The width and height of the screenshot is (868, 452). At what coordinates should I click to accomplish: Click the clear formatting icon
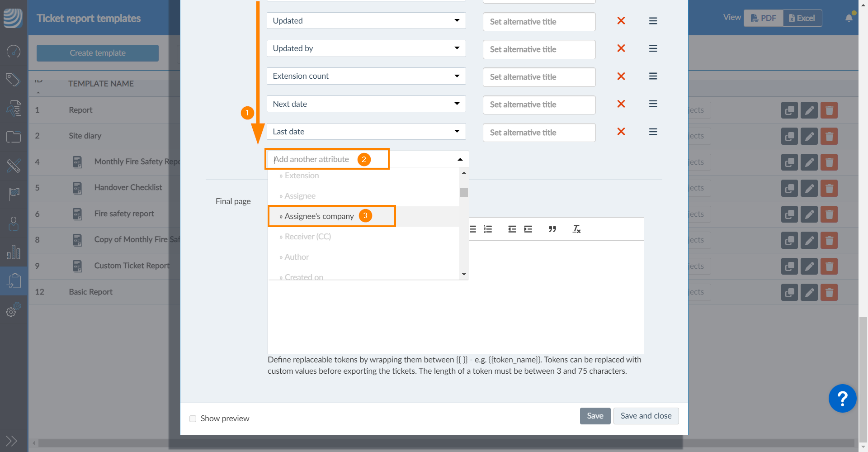point(576,229)
